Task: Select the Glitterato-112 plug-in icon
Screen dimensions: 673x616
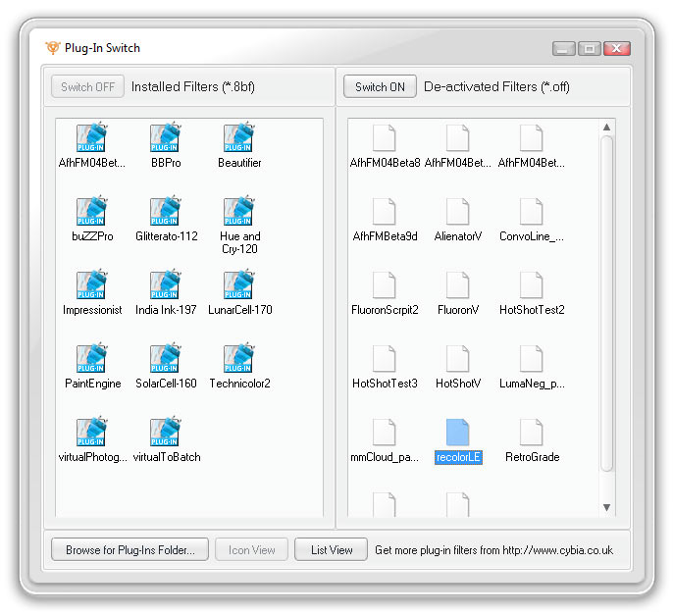Action: [166, 213]
